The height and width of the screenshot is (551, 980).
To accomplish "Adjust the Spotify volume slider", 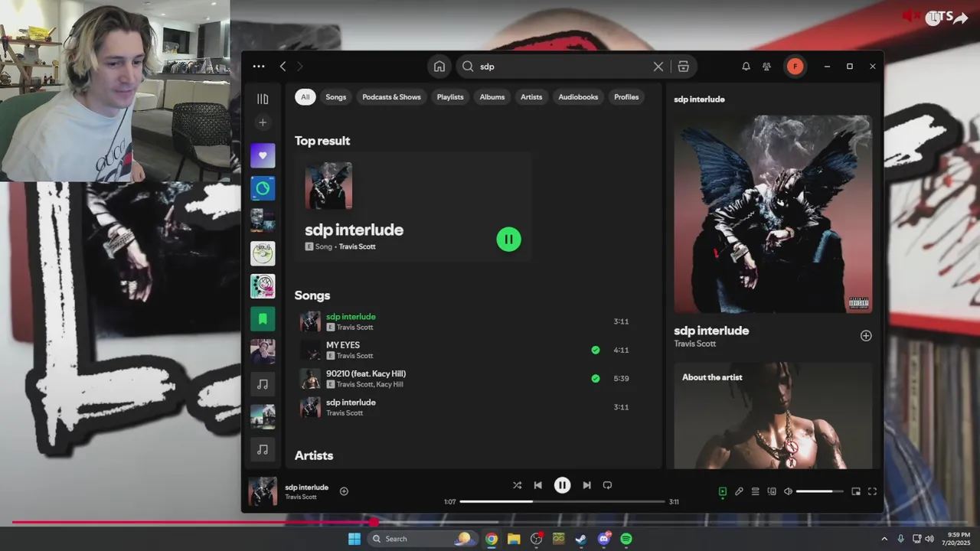I will (x=819, y=491).
